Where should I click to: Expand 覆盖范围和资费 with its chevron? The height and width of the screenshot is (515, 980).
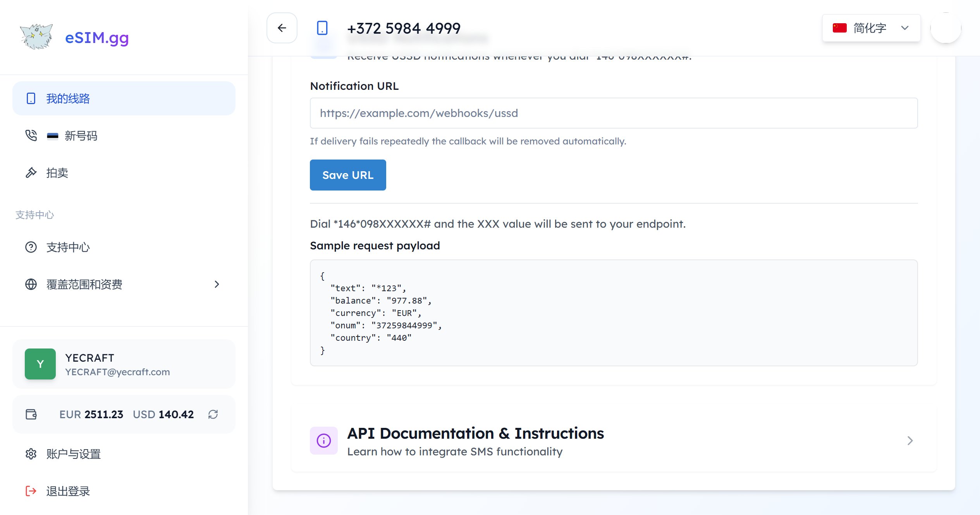pyautogui.click(x=217, y=284)
